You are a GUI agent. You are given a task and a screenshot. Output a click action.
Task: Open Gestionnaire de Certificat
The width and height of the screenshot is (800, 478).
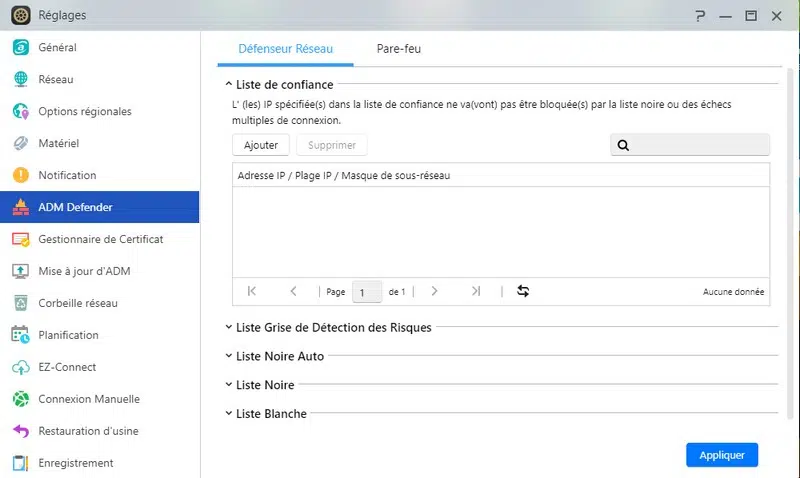pyautogui.click(x=100, y=239)
